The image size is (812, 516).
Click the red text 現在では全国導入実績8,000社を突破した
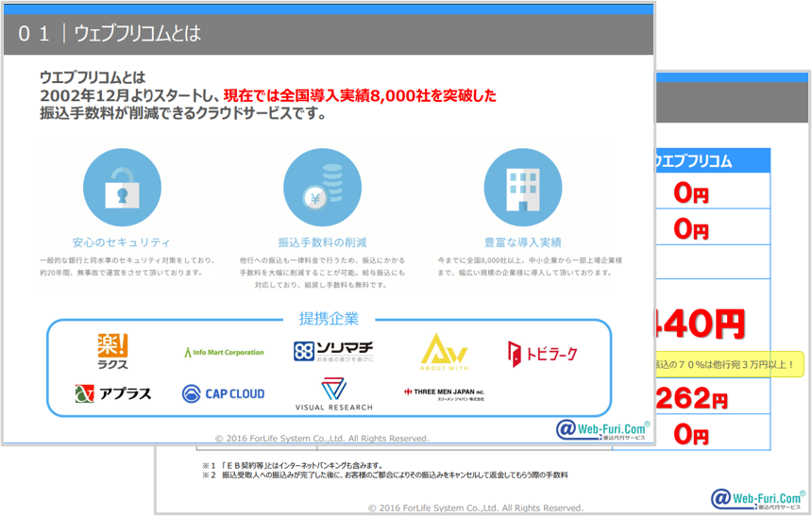point(360,95)
